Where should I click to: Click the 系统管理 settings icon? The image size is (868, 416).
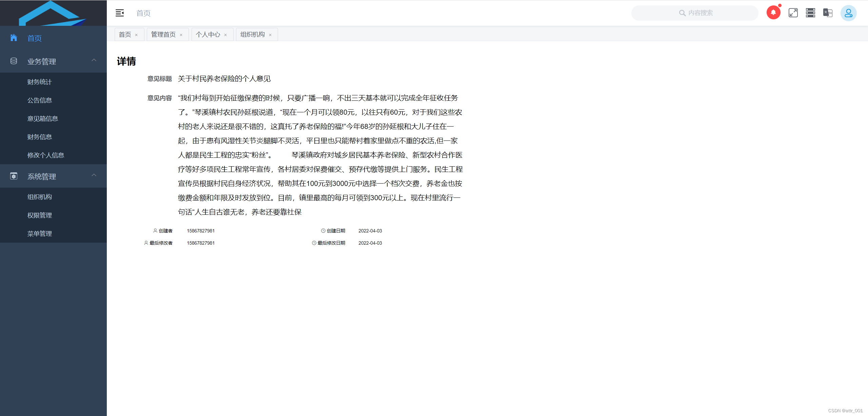click(14, 176)
